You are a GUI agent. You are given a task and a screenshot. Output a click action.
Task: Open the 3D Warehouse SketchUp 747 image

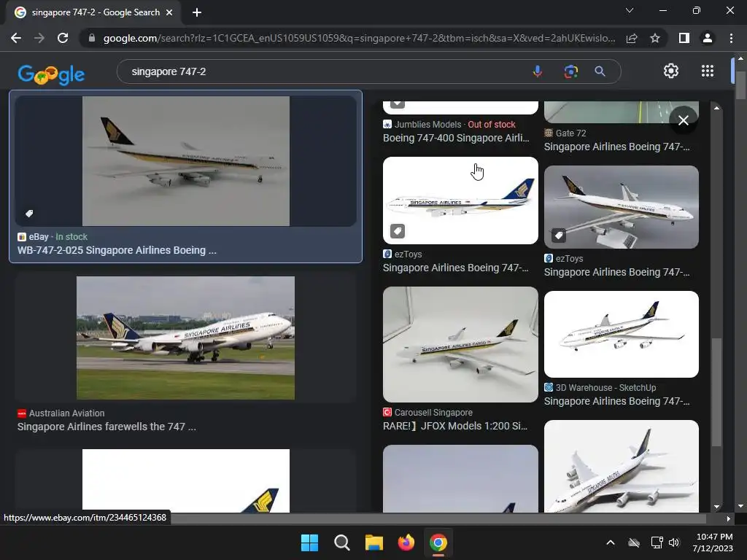(x=622, y=334)
